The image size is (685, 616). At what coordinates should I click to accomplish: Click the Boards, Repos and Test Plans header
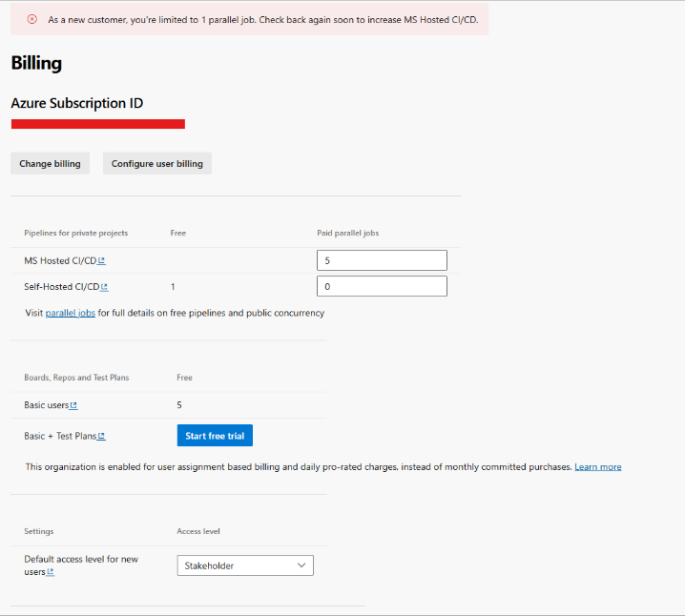(x=76, y=378)
